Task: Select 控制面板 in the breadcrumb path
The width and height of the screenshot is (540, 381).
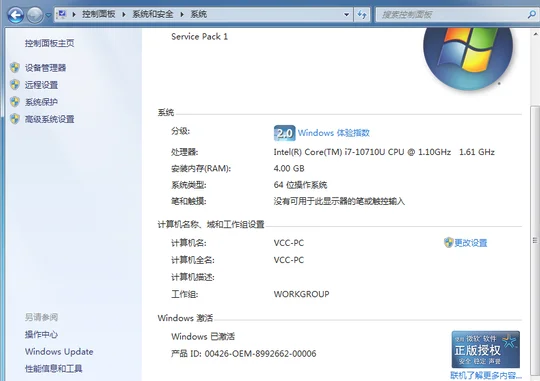Action: click(x=98, y=14)
